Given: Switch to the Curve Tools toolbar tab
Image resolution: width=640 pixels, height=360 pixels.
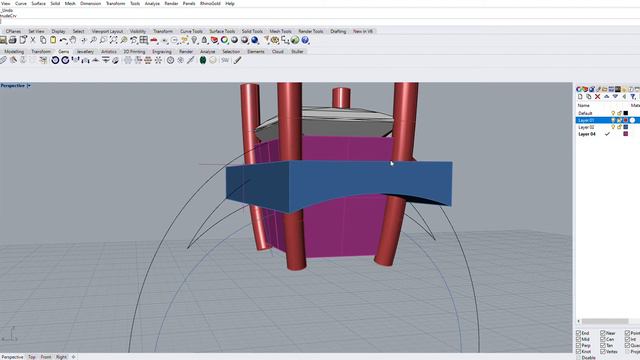Looking at the screenshot, I should click(x=191, y=31).
